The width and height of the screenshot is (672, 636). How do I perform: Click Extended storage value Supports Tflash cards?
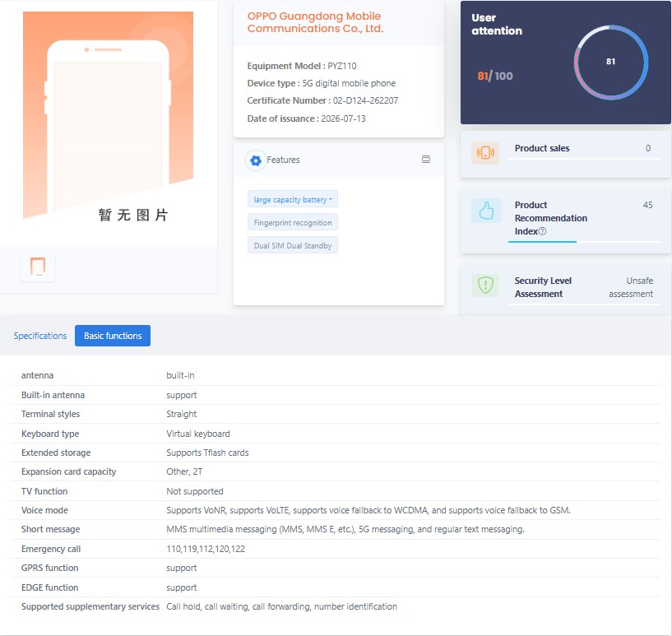coord(207,453)
